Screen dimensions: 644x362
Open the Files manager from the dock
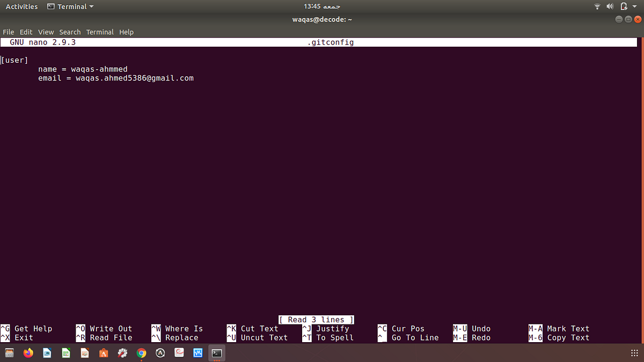10,353
